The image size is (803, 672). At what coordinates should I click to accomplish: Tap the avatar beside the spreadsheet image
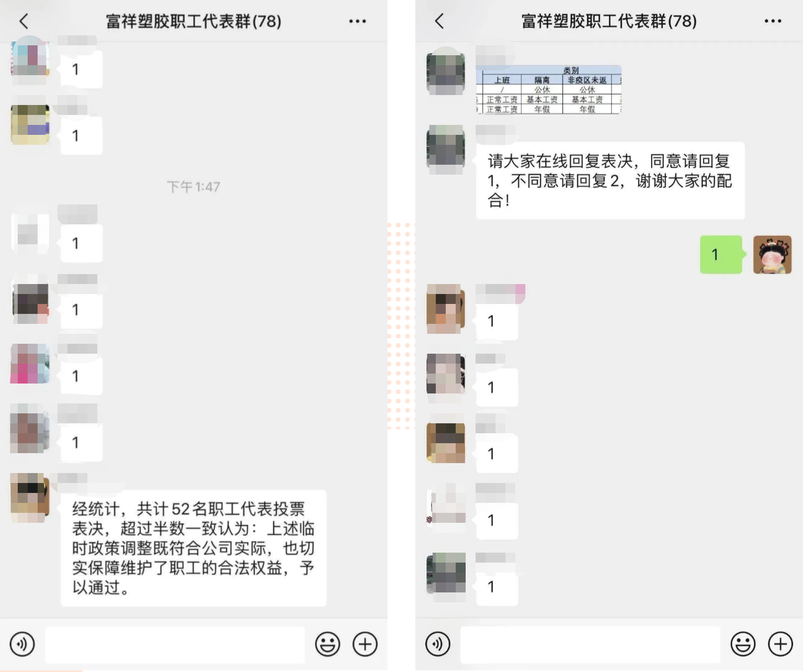[446, 71]
